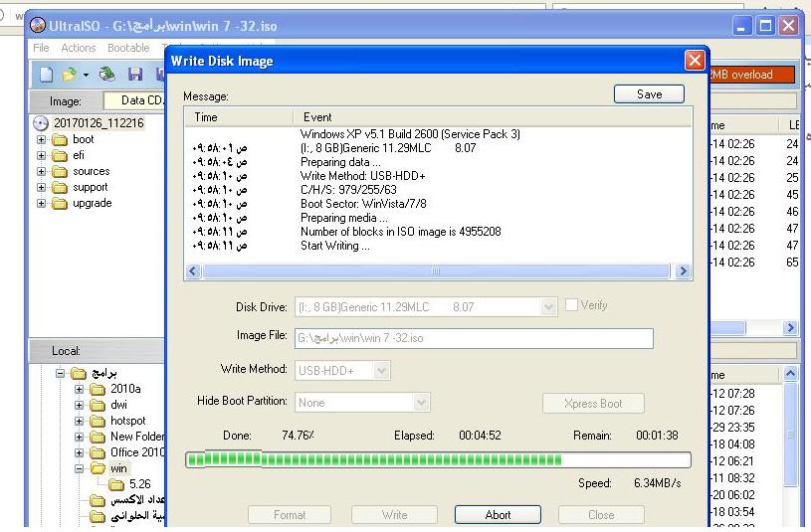
Task: Select the upgrade folder icon
Action: (x=60, y=204)
